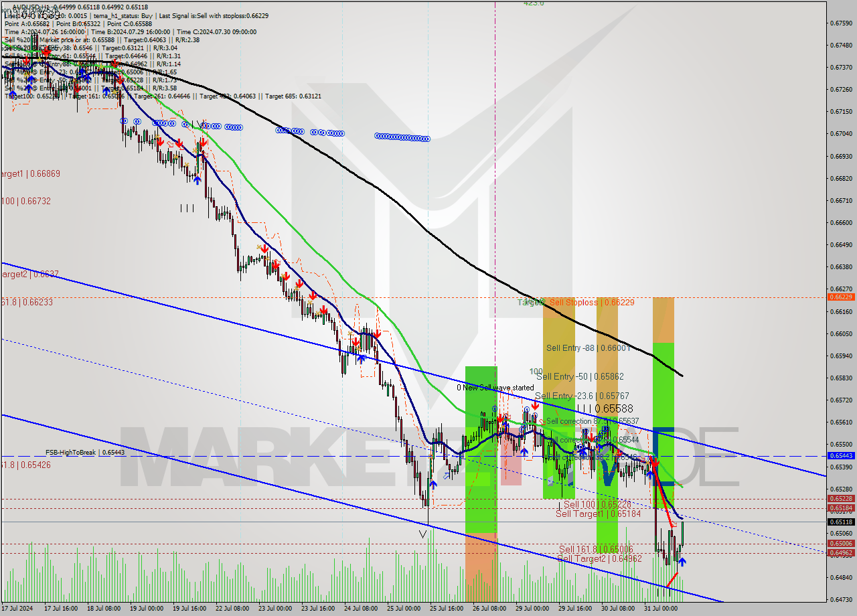Click the 0.67040 price scale value
857x616 pixels.
(840, 134)
